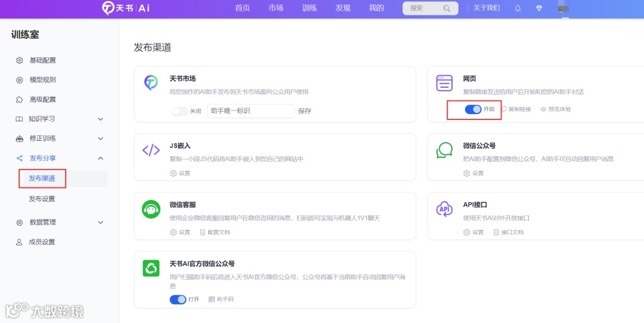Image resolution: width=644 pixels, height=323 pixels.
Task: Click the 发布分享 share icon
Action: [x=19, y=158]
